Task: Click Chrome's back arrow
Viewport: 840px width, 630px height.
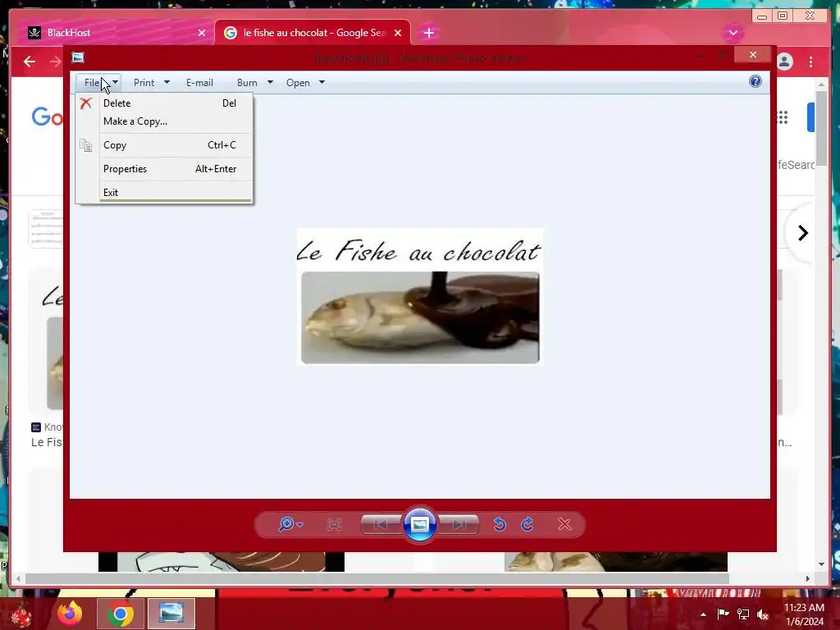Action: (x=30, y=62)
